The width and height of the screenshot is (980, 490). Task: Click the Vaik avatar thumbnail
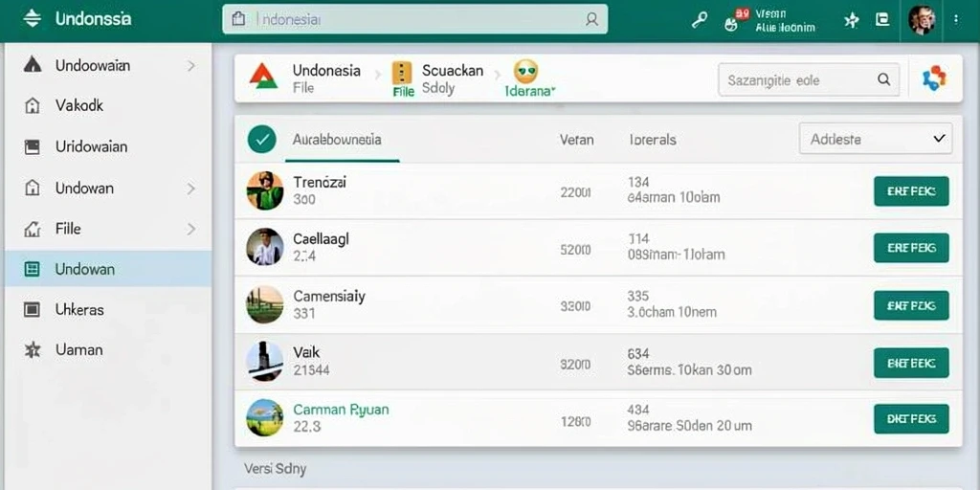click(265, 361)
